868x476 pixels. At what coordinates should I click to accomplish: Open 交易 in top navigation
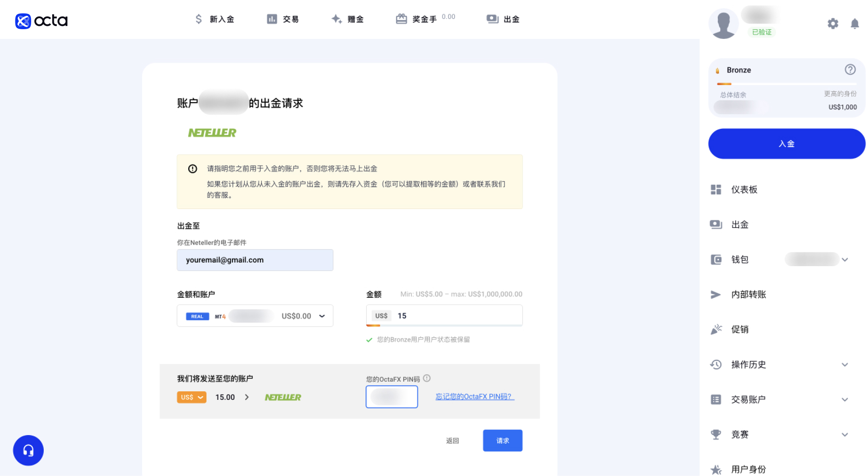(291, 19)
